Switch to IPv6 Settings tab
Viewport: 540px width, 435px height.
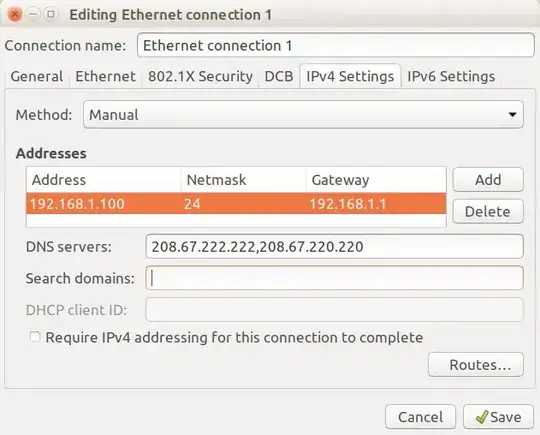coord(451,76)
